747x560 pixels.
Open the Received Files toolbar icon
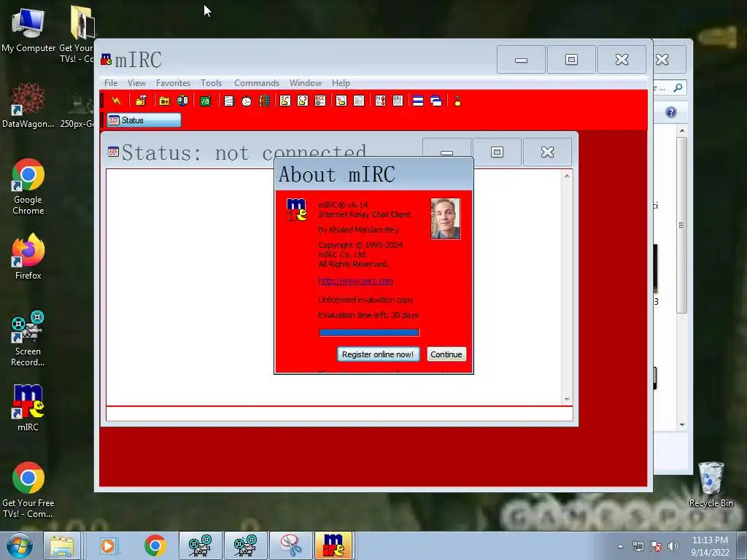(341, 101)
